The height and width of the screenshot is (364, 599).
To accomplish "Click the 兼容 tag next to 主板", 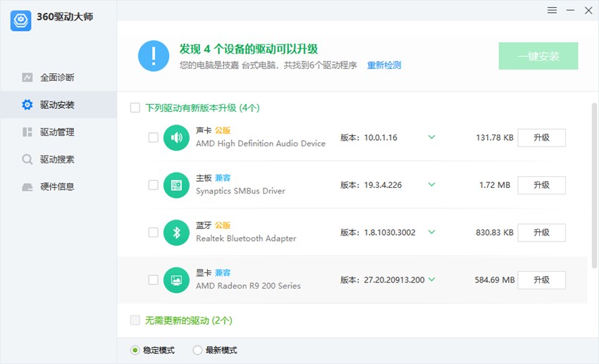I will coord(223,178).
